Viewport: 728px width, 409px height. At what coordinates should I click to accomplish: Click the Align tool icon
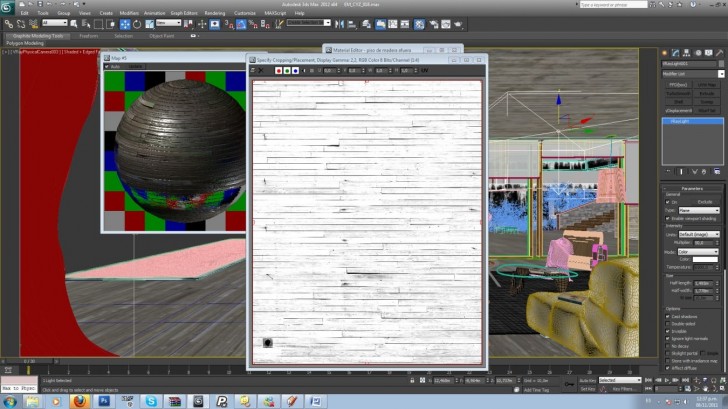point(351,24)
